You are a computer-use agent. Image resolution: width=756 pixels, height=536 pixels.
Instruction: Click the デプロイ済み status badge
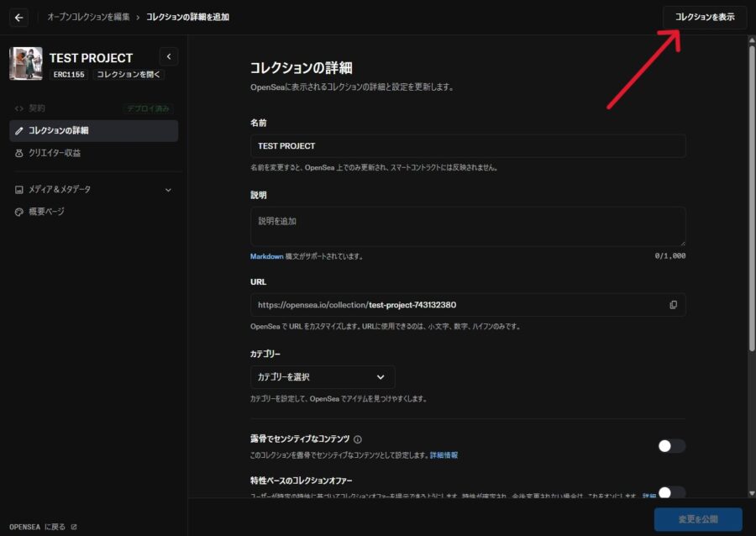148,108
